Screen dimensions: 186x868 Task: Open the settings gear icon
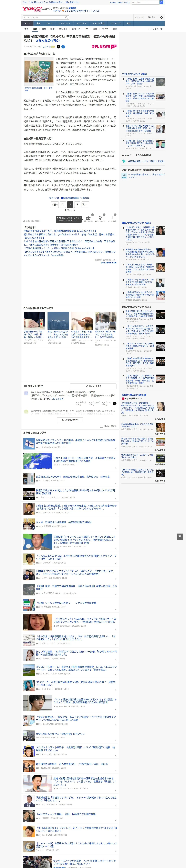point(161,17)
